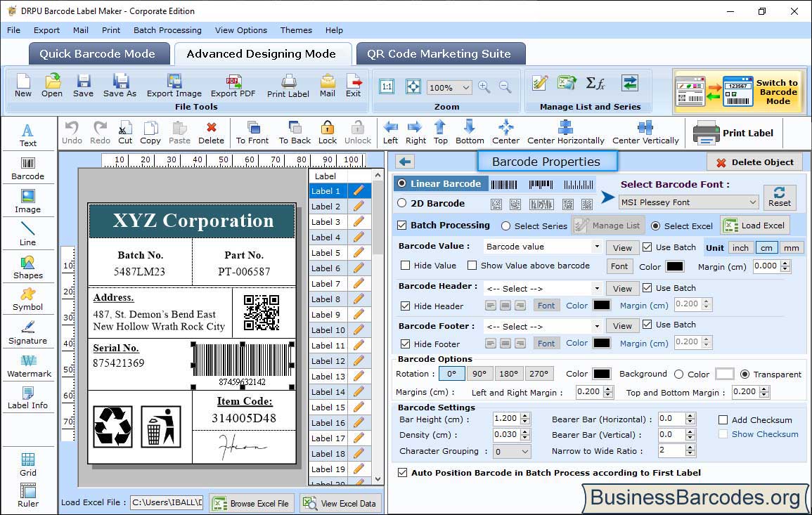Delete the selected object with toolbar Delete
The image size is (812, 515).
(x=212, y=133)
